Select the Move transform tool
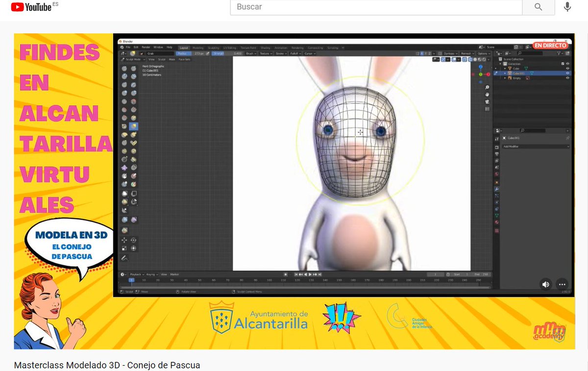The image size is (588, 371). [124, 240]
